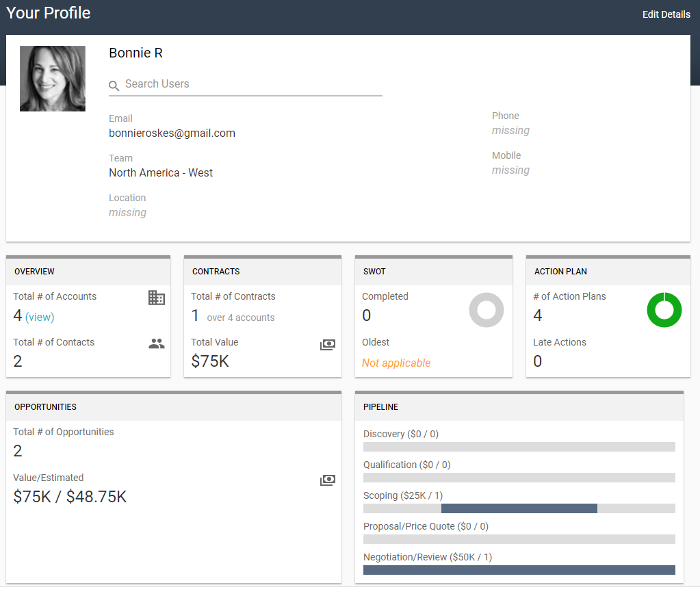Click the money icon in Contracts card
Image resolution: width=700 pixels, height=596 pixels.
[328, 345]
